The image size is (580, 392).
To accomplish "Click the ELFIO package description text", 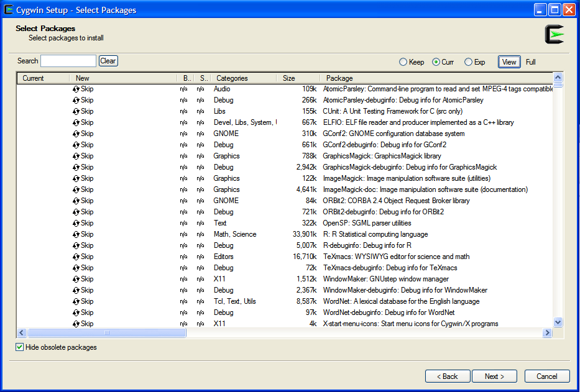I will [x=418, y=122].
